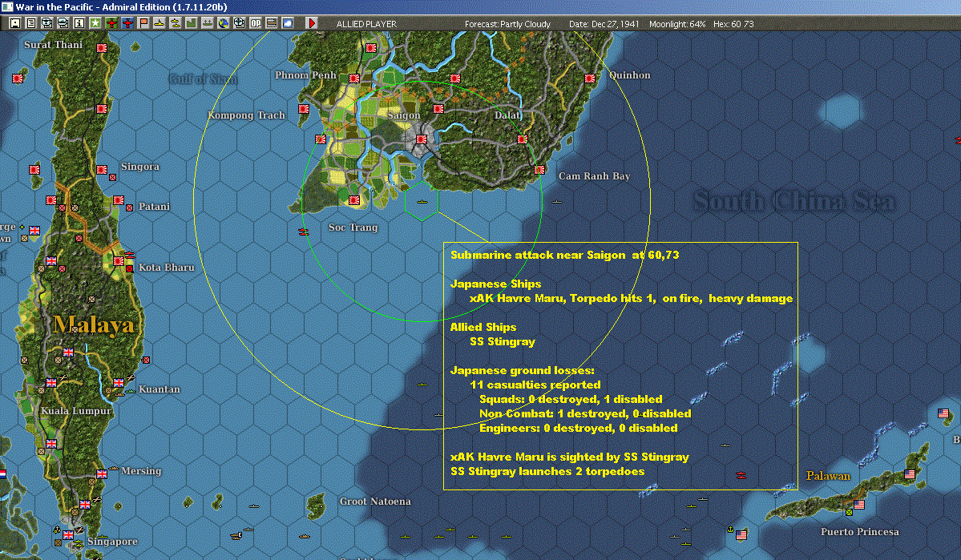Click the 'Gulf of Siam' map label
961x560 pixels.
pos(203,79)
